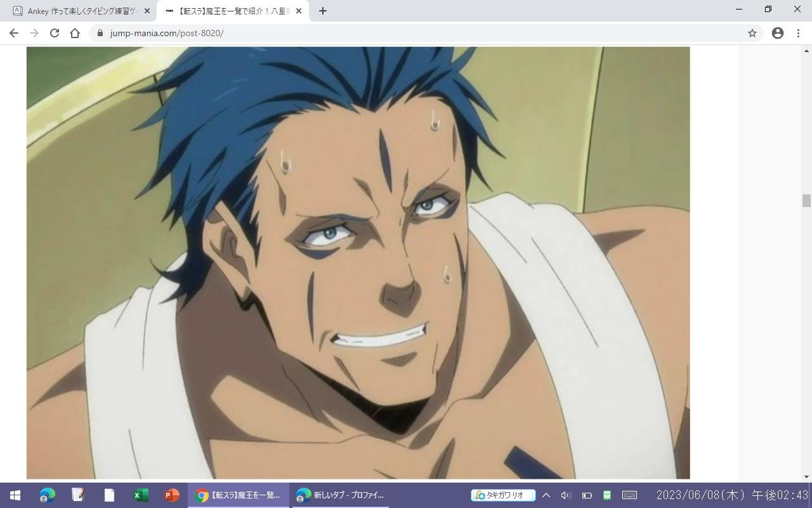The height and width of the screenshot is (508, 812).
Task: Open Chrome's three-dot menu
Action: point(799,33)
